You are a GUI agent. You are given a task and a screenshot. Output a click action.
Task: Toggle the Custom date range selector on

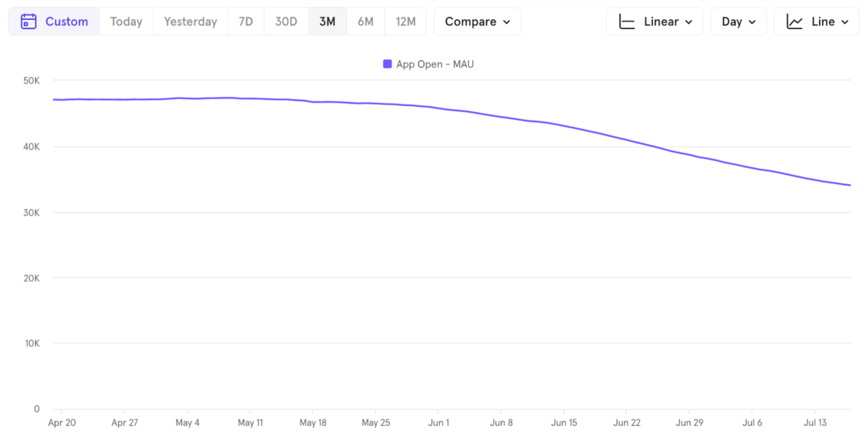pyautogui.click(x=54, y=21)
